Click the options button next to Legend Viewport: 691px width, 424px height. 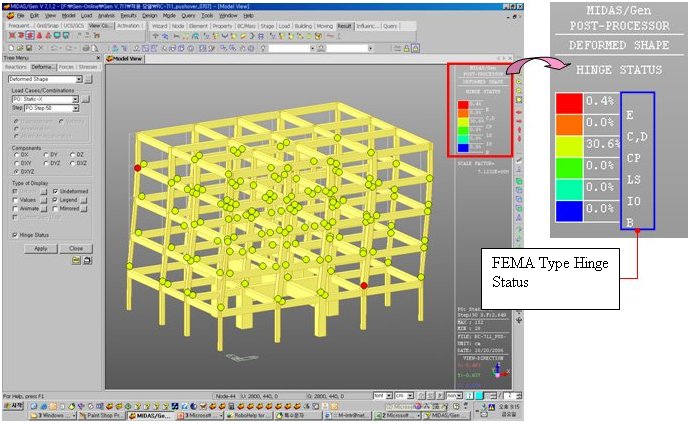pyautogui.click(x=84, y=200)
